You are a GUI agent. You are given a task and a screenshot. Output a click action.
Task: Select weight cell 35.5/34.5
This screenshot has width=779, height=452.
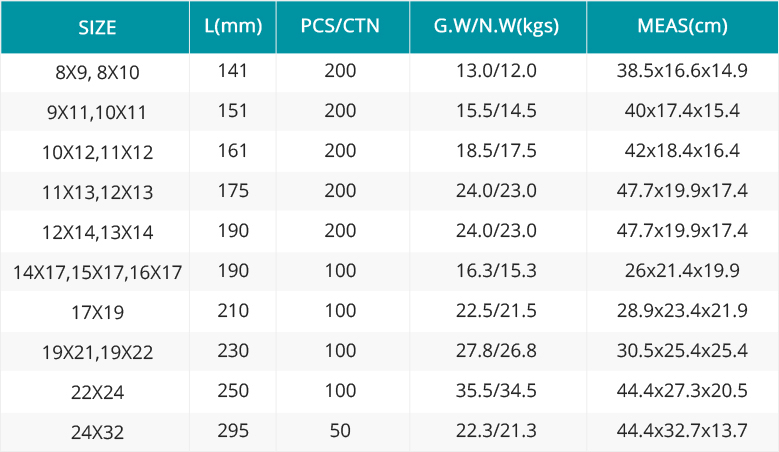pyautogui.click(x=497, y=390)
